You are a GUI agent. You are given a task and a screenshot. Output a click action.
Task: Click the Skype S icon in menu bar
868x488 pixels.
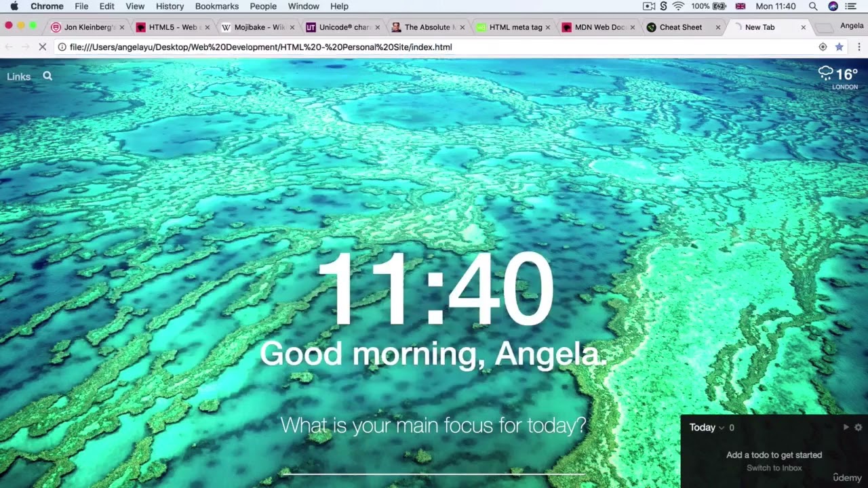click(663, 6)
